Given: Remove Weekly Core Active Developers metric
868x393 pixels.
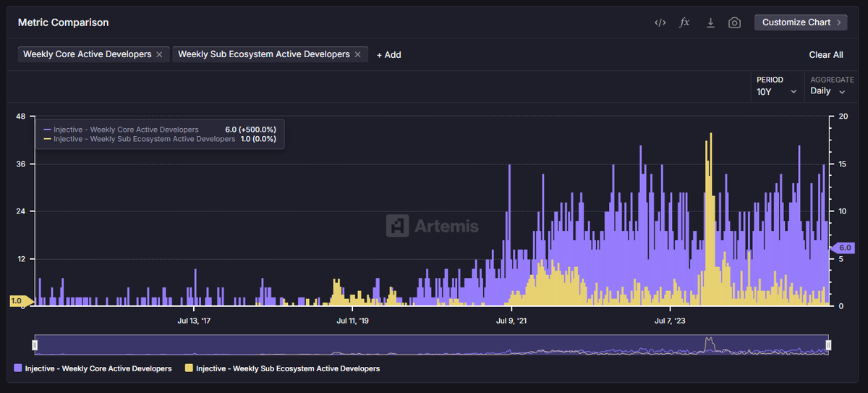Looking at the screenshot, I should coord(159,54).
